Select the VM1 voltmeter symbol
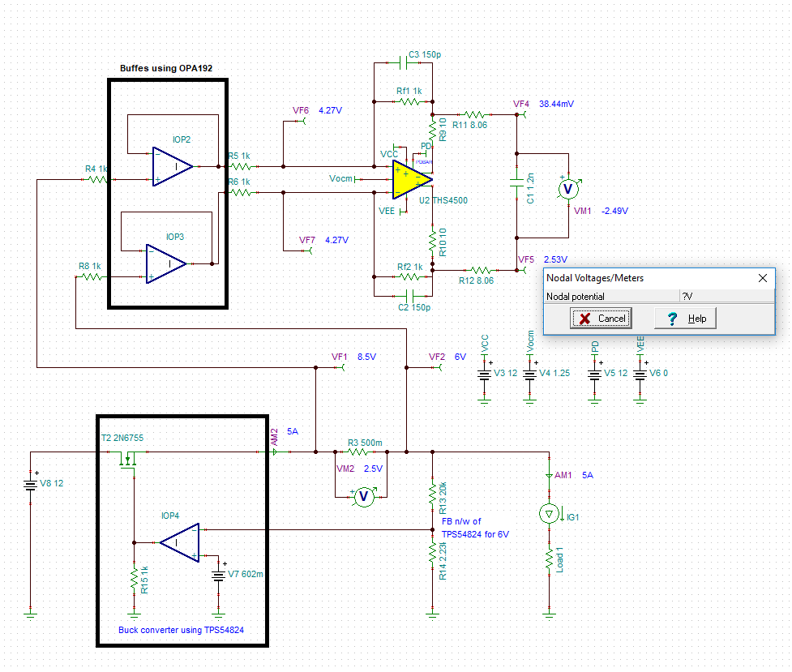Screen dimensions: 792x672 (x=568, y=189)
